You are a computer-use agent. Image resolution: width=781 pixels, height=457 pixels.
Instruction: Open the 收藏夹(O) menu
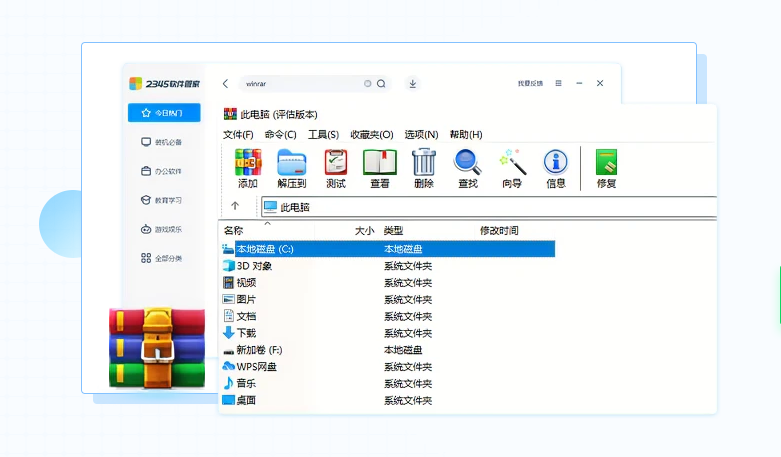tap(372, 134)
